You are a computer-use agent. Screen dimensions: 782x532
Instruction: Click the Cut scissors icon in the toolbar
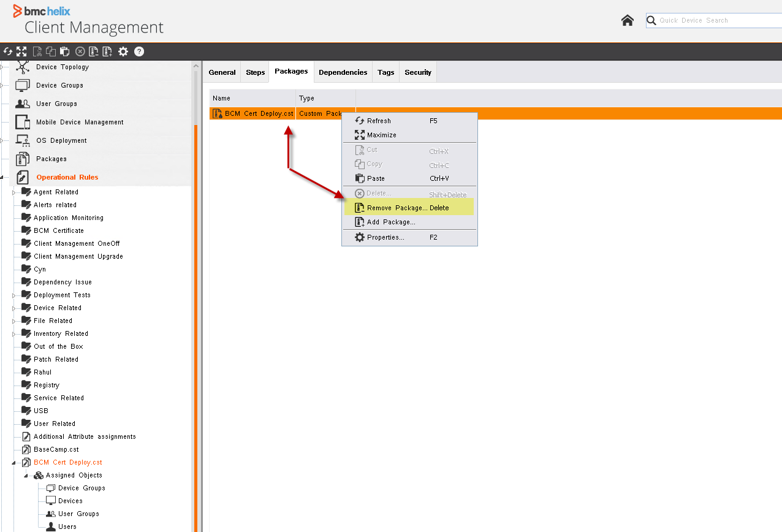pyautogui.click(x=37, y=51)
